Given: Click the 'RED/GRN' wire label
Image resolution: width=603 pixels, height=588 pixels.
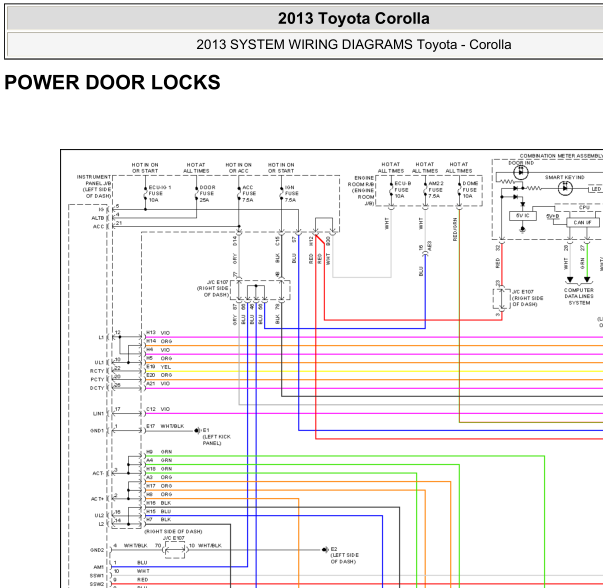Looking at the screenshot, I should pos(455,230).
